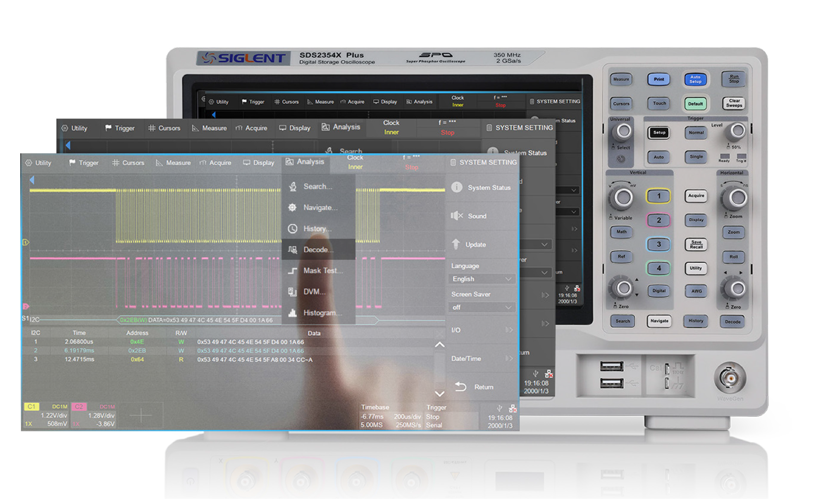Click the vertical Variable scale knob
Screen dimensions: 826x504
click(623, 197)
